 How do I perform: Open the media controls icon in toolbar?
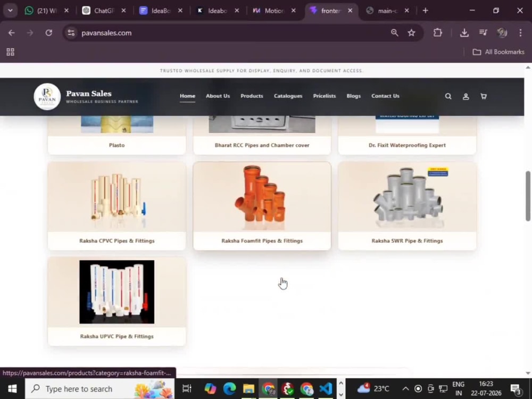click(483, 32)
